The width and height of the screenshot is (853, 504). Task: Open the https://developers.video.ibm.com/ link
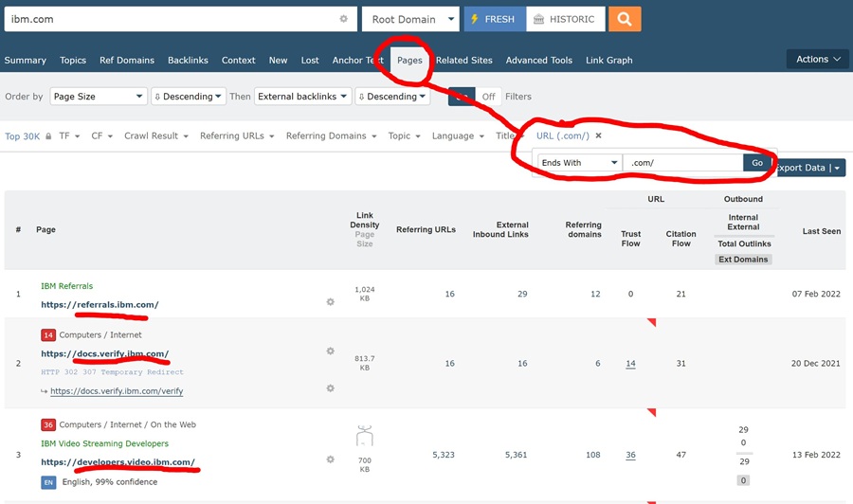pos(118,462)
